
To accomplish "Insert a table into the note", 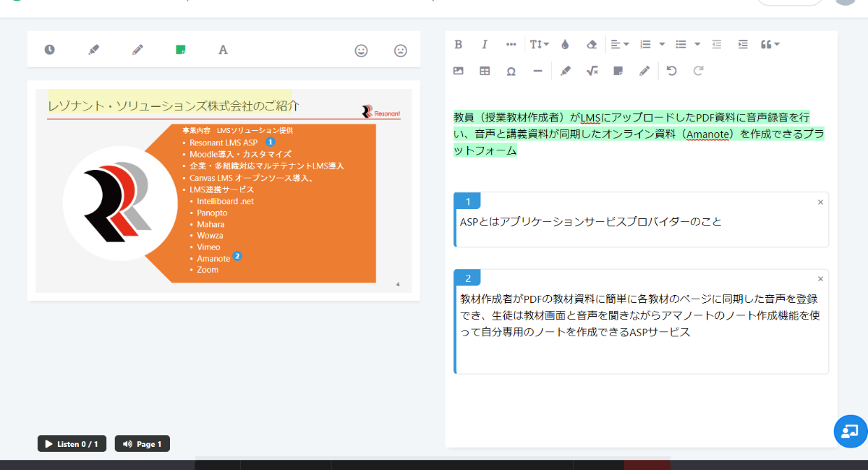I will coord(485,71).
